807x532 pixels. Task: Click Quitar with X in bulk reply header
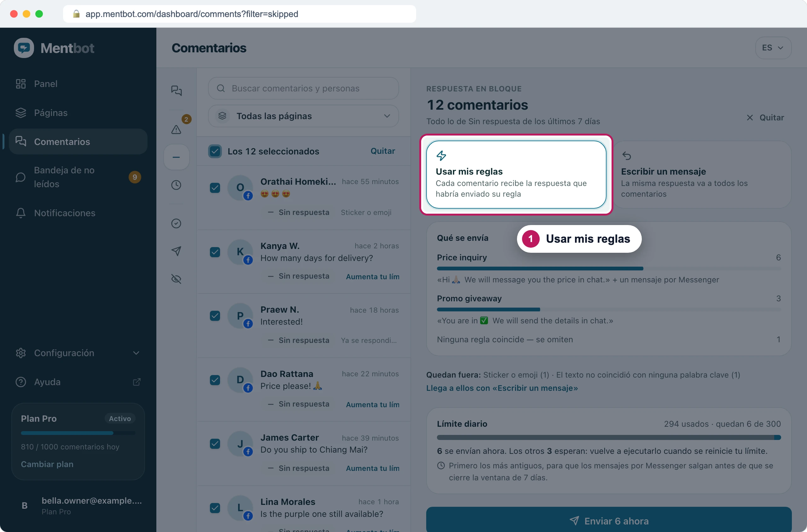765,117
